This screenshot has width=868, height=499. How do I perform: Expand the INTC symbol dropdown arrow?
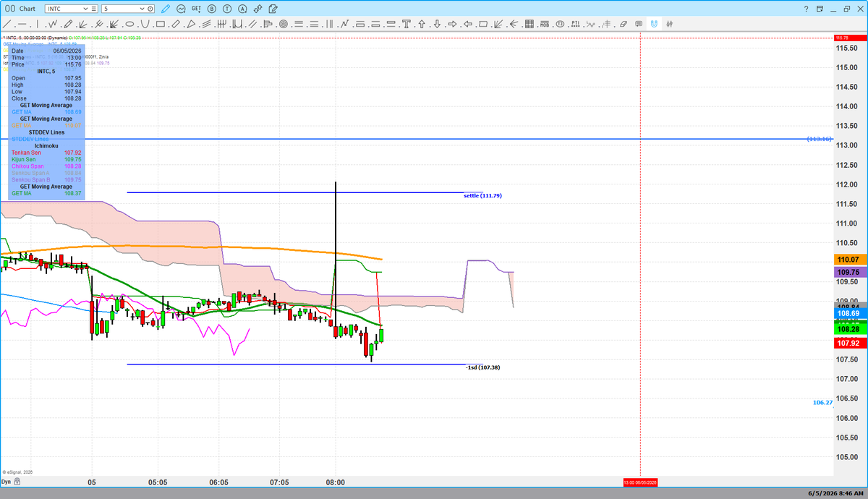coord(85,9)
